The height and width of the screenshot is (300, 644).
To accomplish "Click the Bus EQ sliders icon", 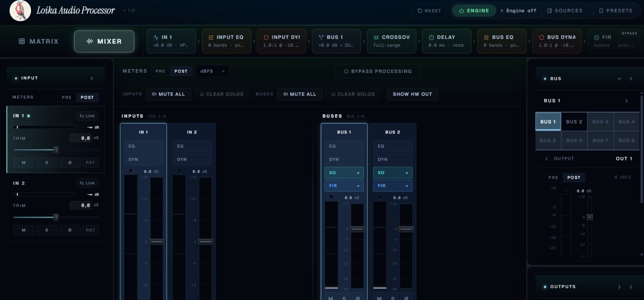I will tap(486, 37).
